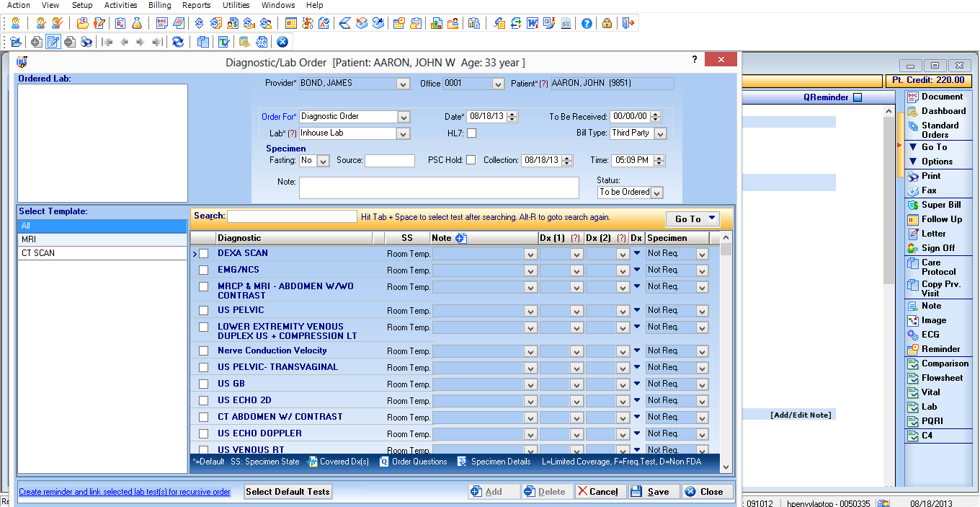980x507 pixels.
Task: Click into the Search input field
Action: pyautogui.click(x=292, y=216)
